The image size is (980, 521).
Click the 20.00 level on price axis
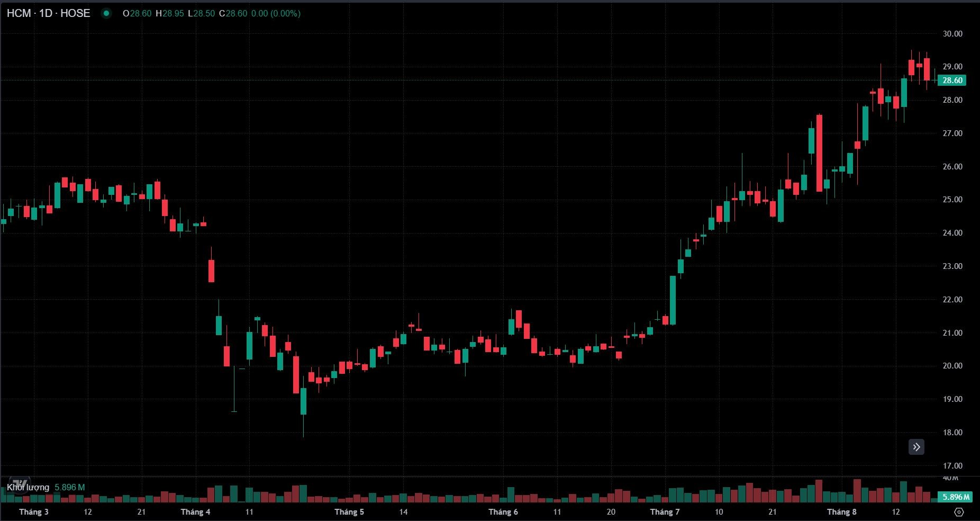pos(952,366)
